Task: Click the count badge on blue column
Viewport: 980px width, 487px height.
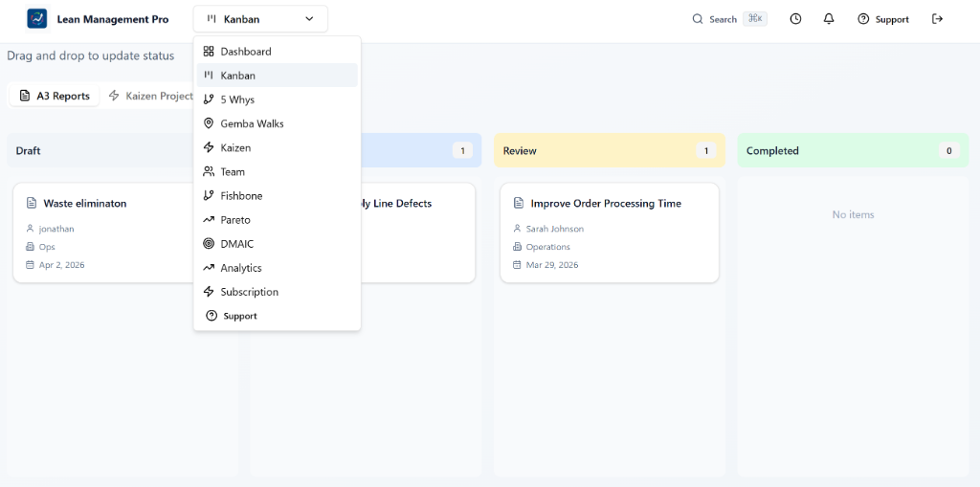Action: click(x=462, y=150)
